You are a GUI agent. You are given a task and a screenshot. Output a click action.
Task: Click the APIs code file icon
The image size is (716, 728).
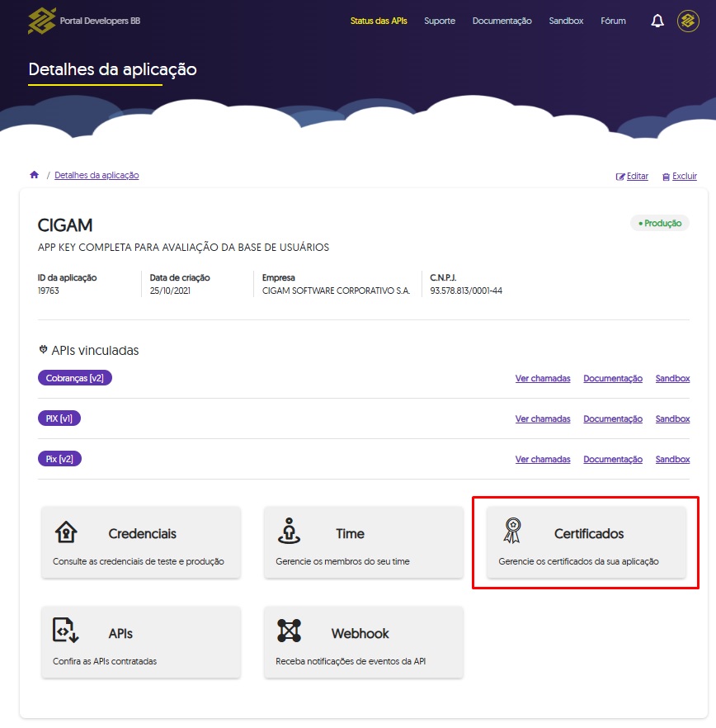click(x=65, y=631)
